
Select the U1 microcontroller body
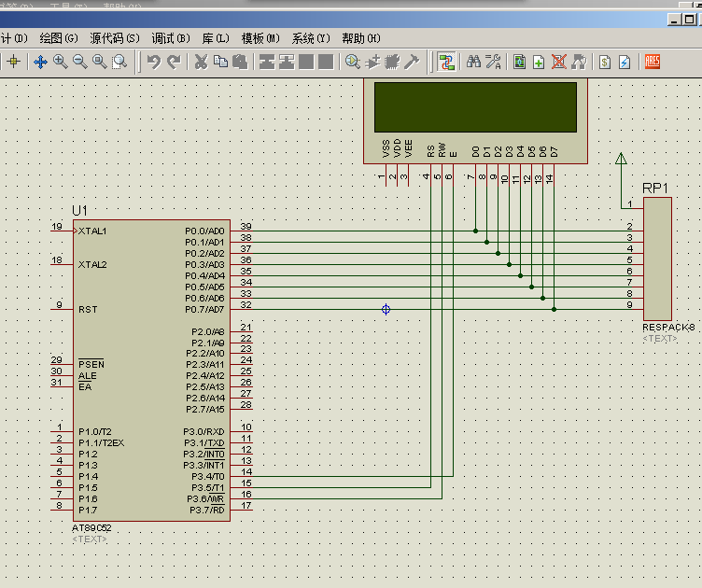point(151,371)
